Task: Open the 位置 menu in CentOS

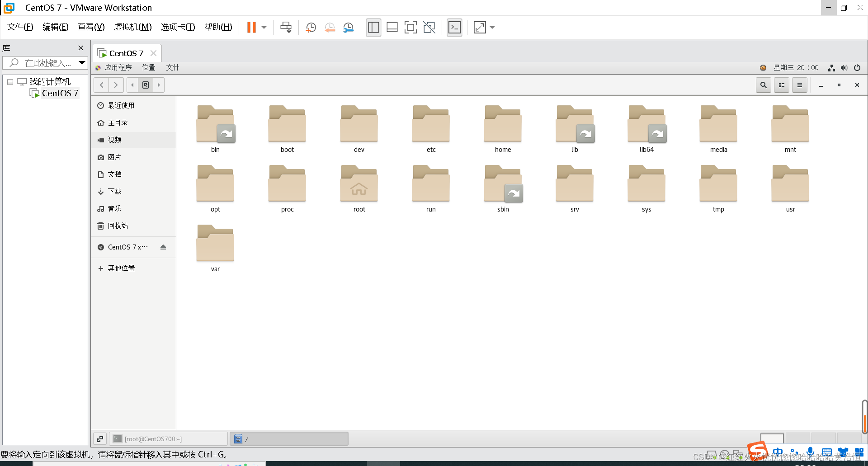Action: [148, 67]
